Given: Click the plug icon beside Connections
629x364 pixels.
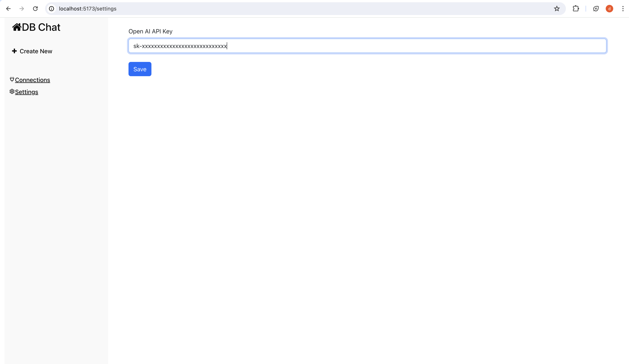Looking at the screenshot, I should 12,79.
